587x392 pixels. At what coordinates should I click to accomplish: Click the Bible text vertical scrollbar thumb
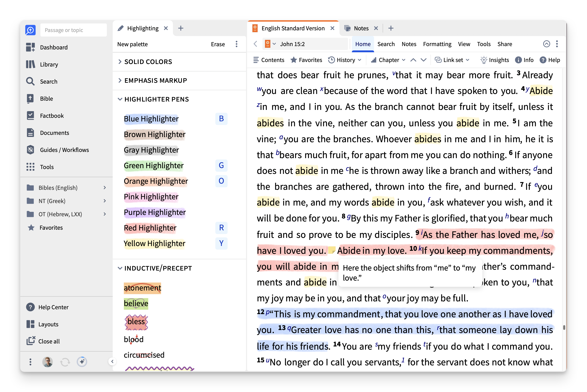click(x=564, y=327)
